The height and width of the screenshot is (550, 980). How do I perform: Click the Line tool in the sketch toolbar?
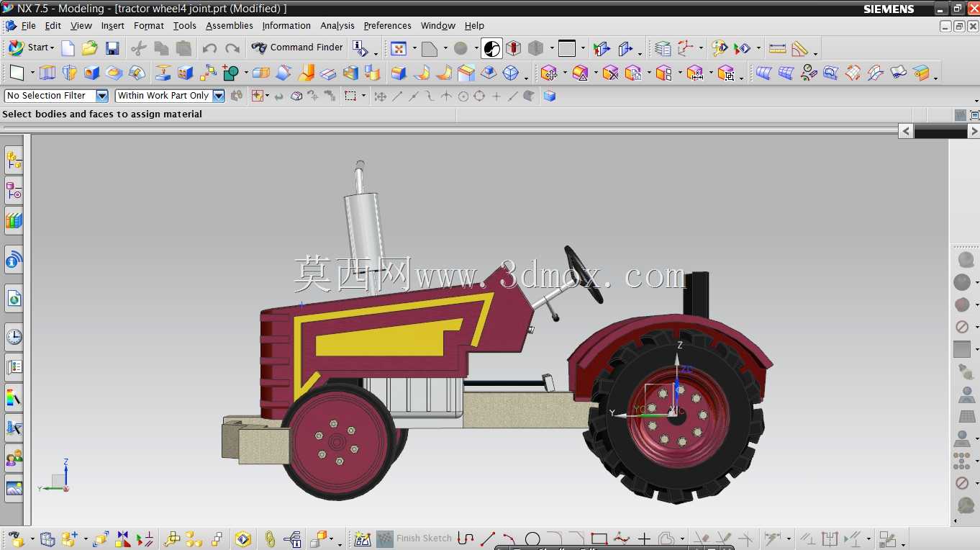488,538
